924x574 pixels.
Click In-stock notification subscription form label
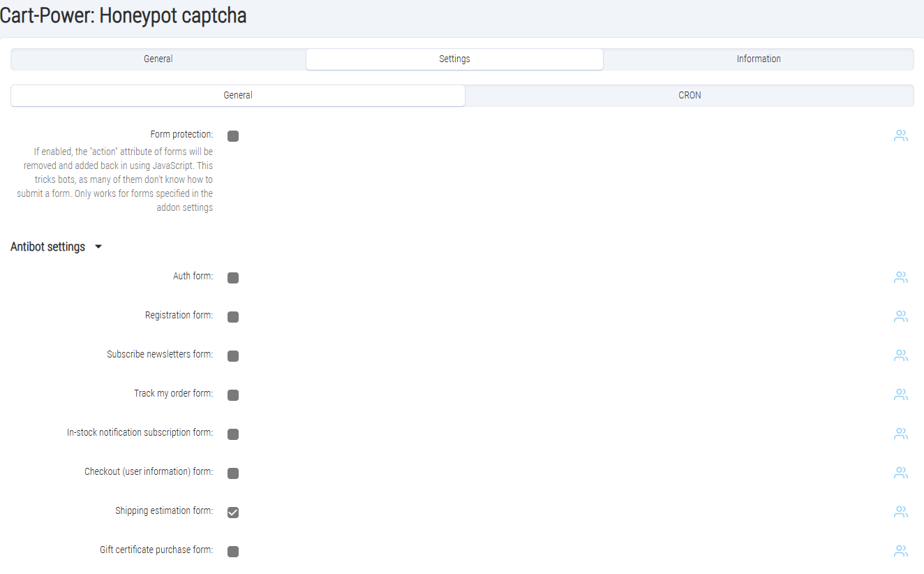(140, 432)
